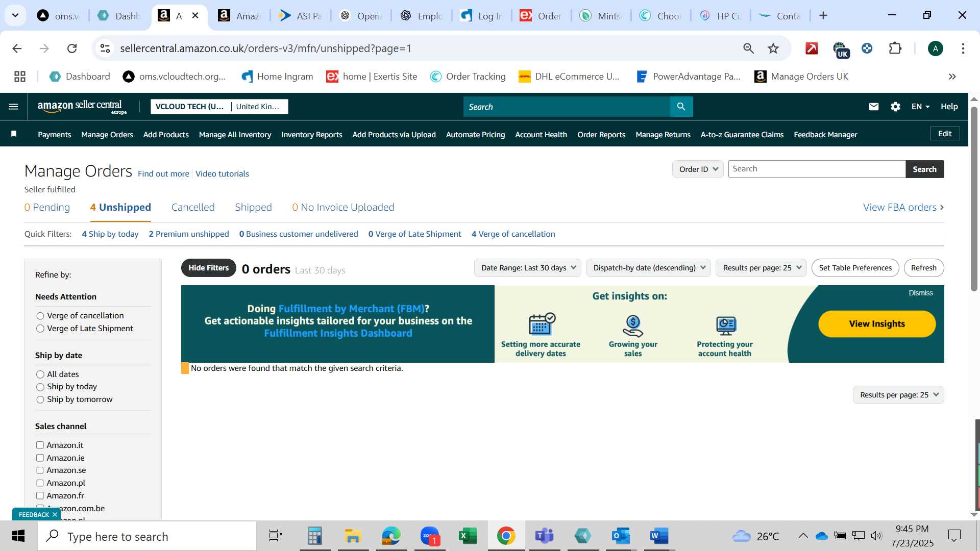980x551 pixels.
Task: Switch to No Invoice Uploaded tab
Action: click(x=343, y=208)
